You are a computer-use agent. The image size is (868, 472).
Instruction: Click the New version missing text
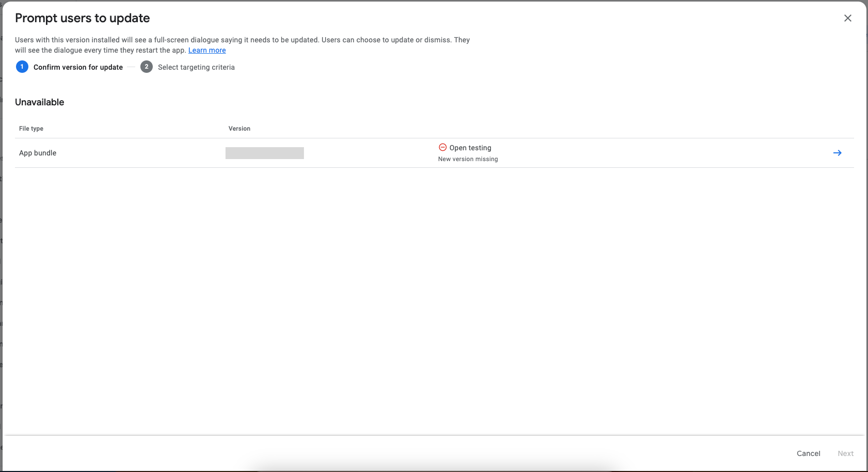[x=468, y=159]
